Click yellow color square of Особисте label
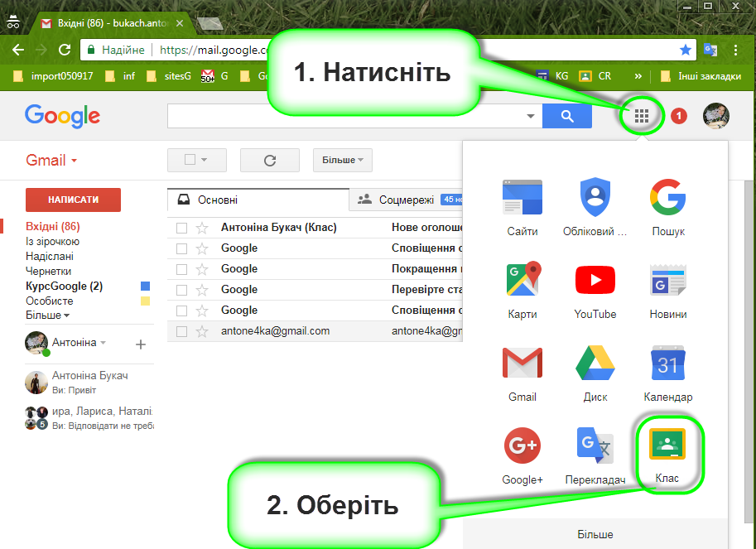 point(145,301)
